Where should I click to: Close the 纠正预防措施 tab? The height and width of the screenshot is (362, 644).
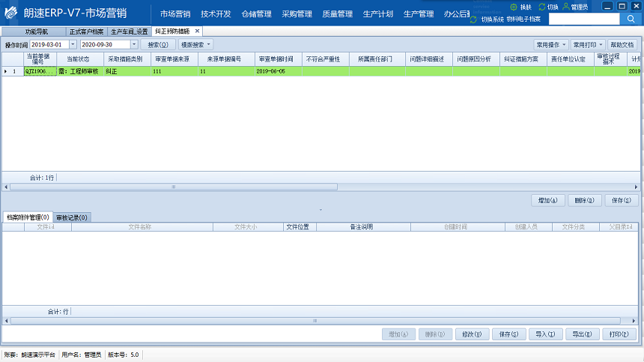197,31
